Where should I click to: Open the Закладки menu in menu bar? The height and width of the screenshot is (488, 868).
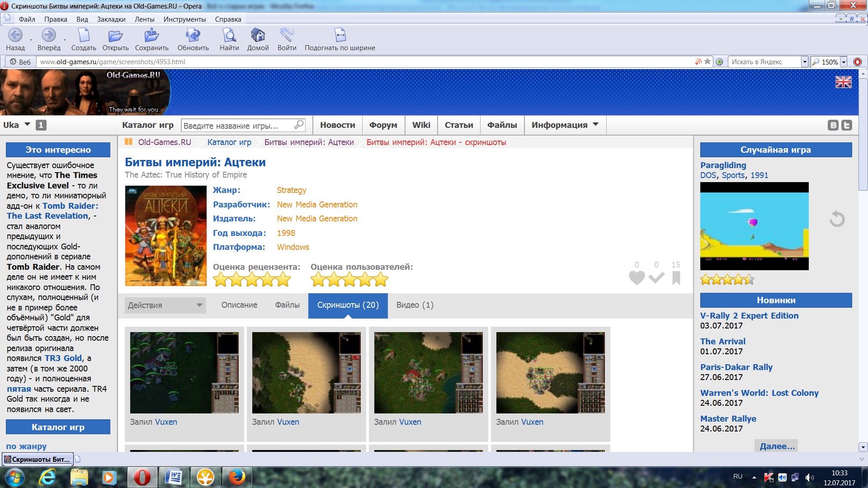(x=111, y=19)
